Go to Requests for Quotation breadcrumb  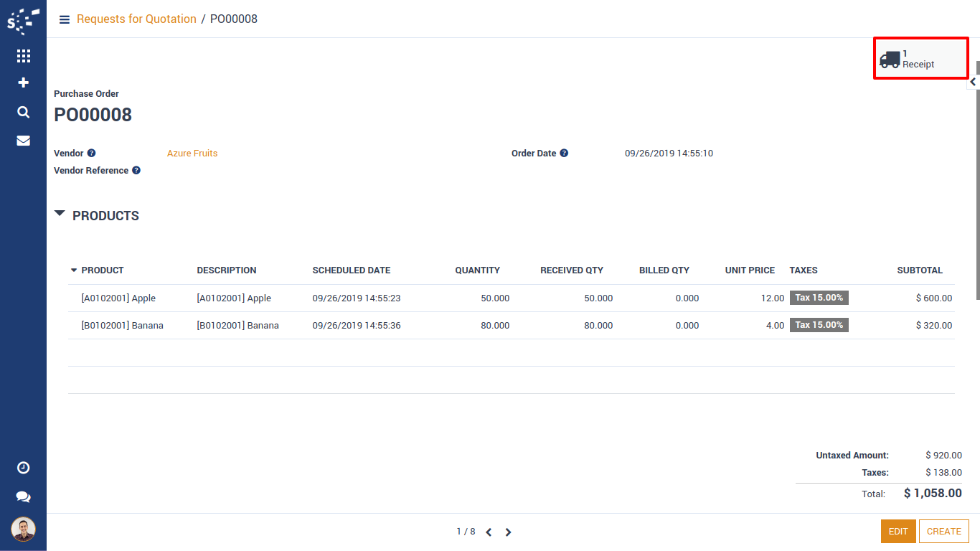(136, 19)
